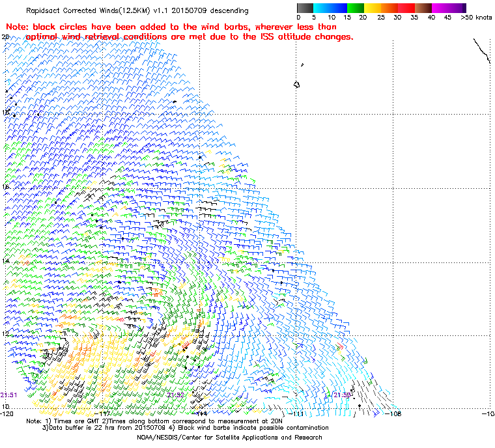Click the footnote 'Note: 1) Times are GMT'
The width and height of the screenshot is (495, 448).
pyautogui.click(x=63, y=421)
